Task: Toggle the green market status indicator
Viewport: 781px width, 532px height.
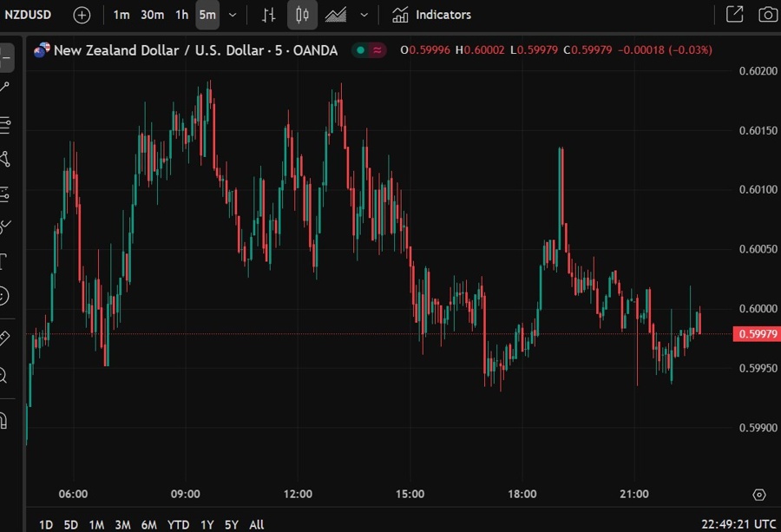Action: coord(359,50)
